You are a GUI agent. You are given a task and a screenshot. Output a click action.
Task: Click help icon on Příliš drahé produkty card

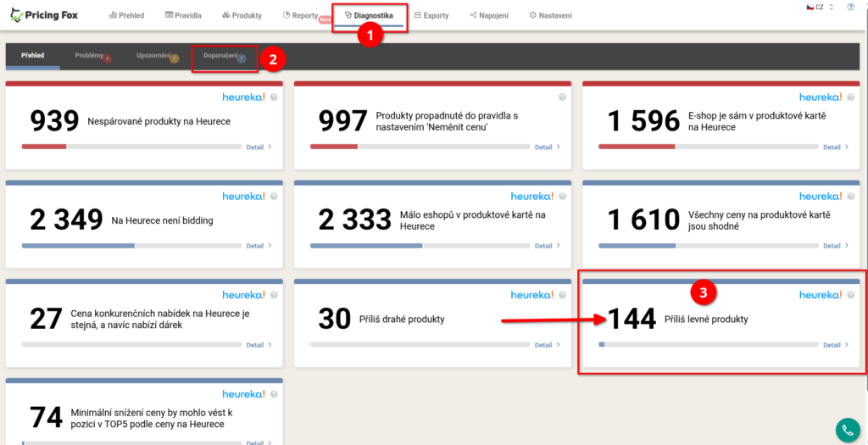[x=563, y=294]
